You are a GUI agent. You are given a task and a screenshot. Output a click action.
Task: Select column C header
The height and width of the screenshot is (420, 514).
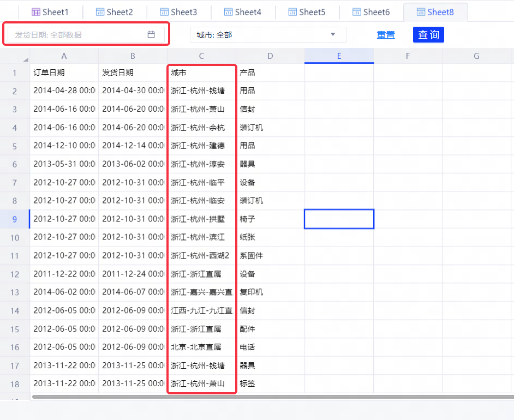pos(201,56)
